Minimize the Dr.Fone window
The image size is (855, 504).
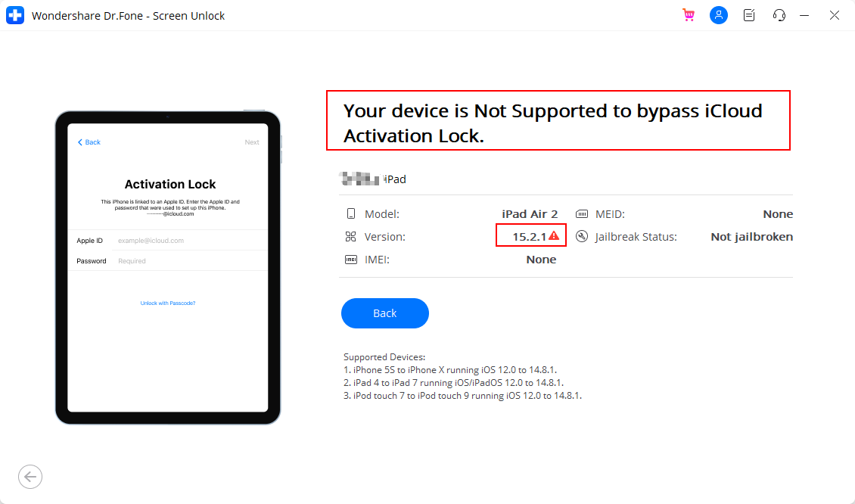point(804,15)
